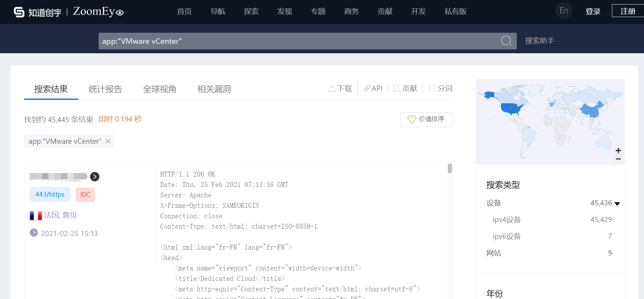The height and width of the screenshot is (299, 644).
Task: Open host details arrow icon
Action: [95, 177]
